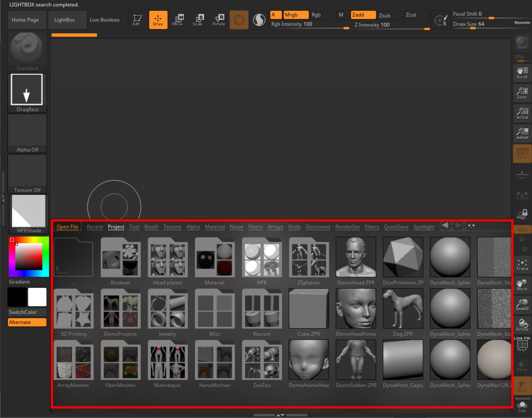Click the Live Boolean button

click(108, 20)
